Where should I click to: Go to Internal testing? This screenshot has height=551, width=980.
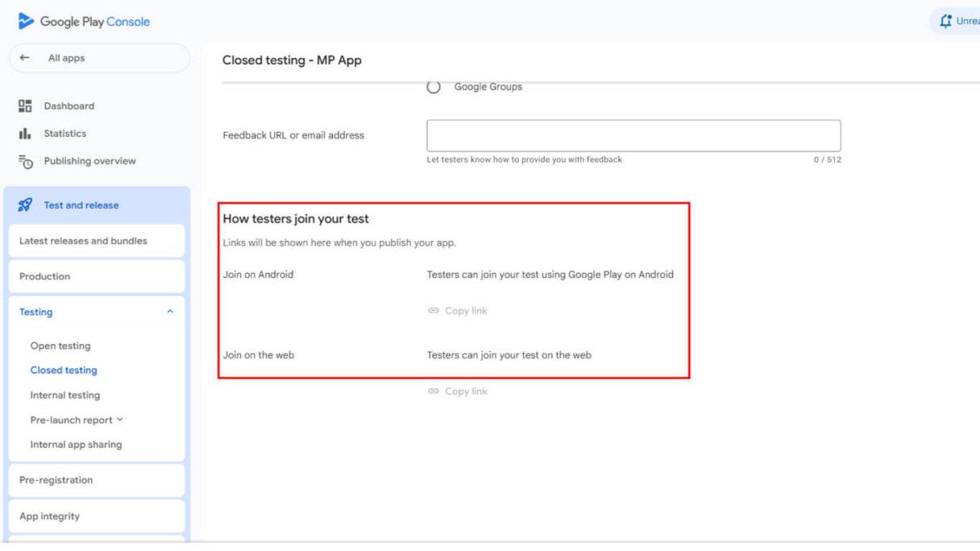click(x=65, y=396)
